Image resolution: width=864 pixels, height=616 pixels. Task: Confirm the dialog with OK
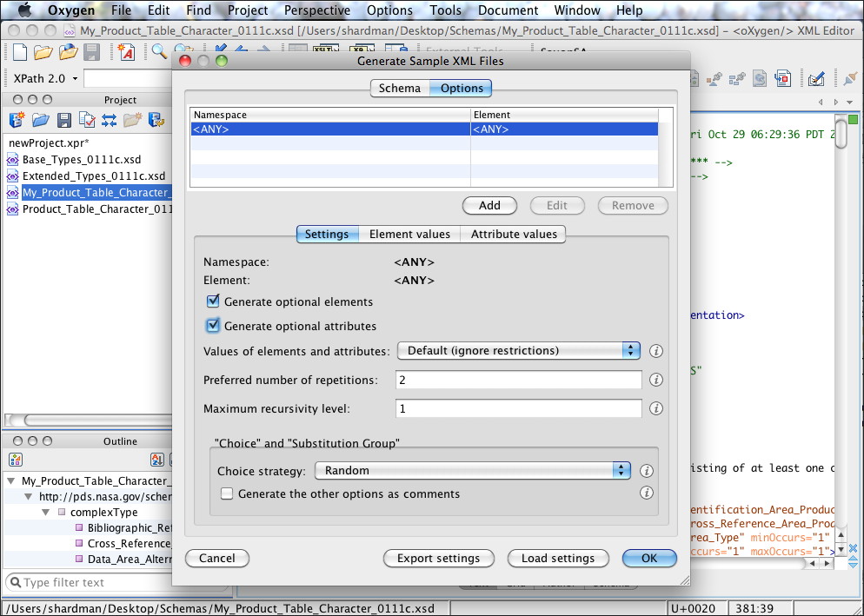point(649,558)
